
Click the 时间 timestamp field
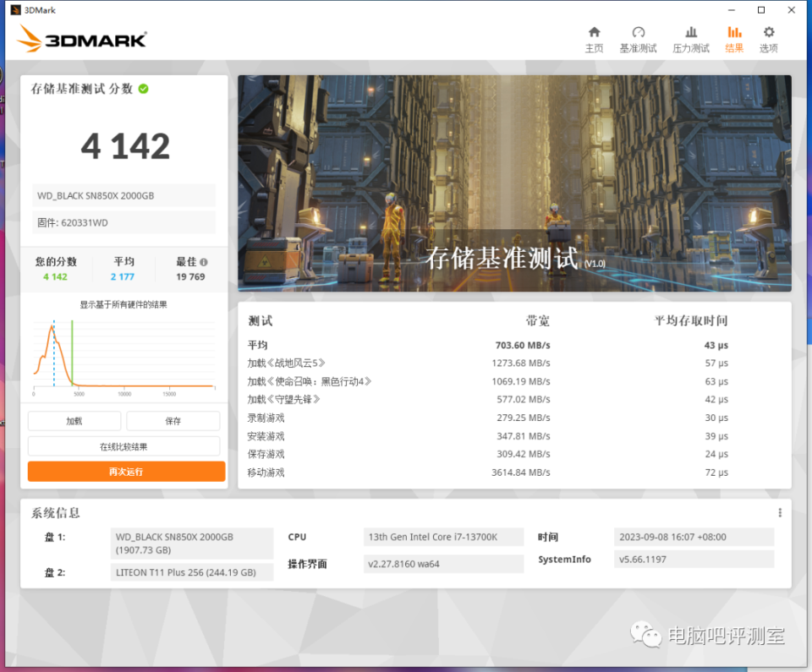(694, 537)
